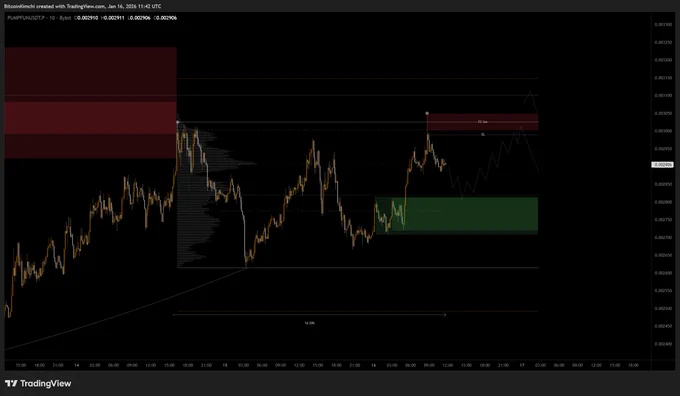This screenshot has height=396, width=680.
Task: Click the 0.003000 price axis label
Action: click(663, 131)
